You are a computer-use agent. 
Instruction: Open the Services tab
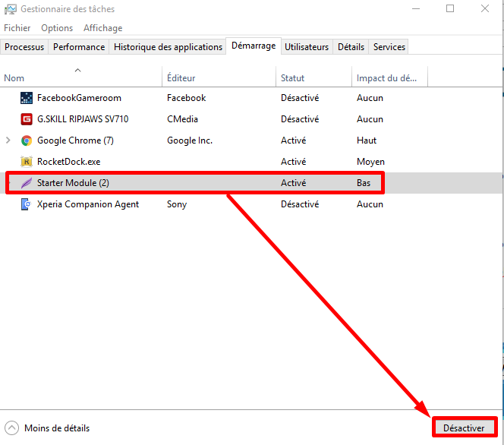tap(389, 47)
